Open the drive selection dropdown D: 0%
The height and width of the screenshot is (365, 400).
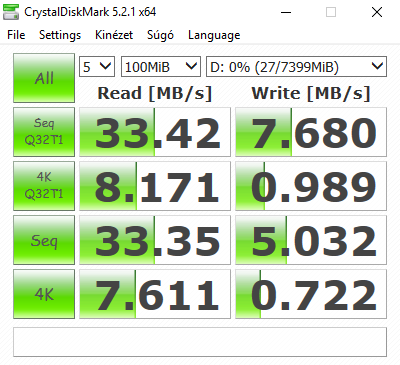point(296,67)
